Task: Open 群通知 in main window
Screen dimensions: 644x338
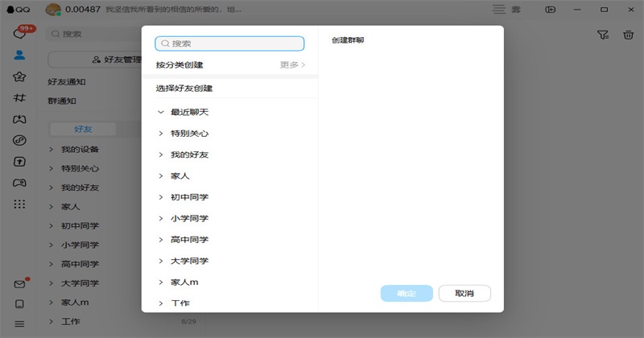Action: [x=62, y=101]
